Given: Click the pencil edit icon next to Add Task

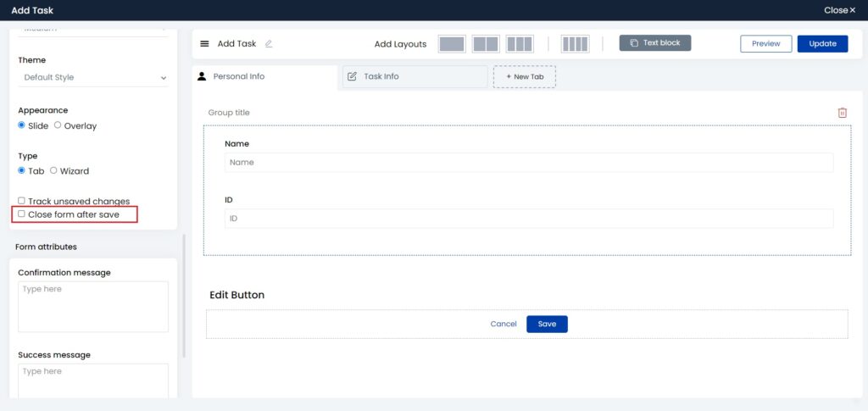Looking at the screenshot, I should pos(269,44).
